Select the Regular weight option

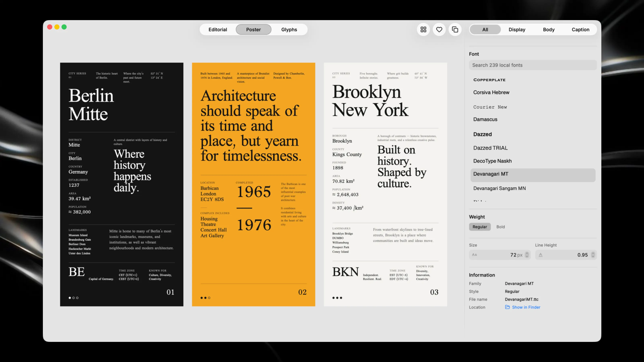pyautogui.click(x=480, y=227)
